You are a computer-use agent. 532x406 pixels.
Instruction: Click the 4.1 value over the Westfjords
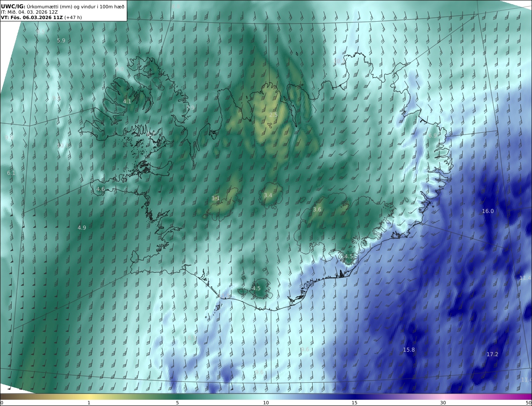tap(127, 101)
